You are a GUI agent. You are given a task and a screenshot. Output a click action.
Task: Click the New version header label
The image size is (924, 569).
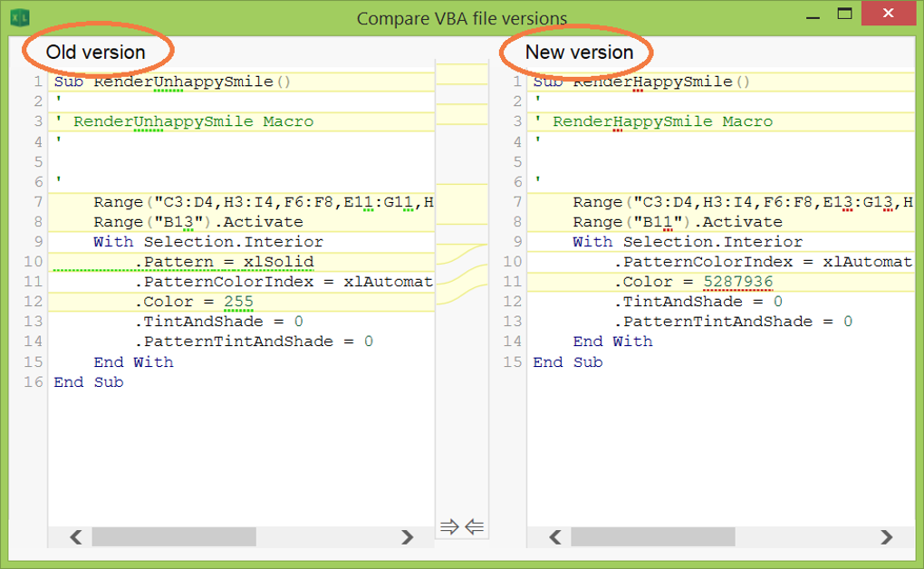(x=579, y=53)
